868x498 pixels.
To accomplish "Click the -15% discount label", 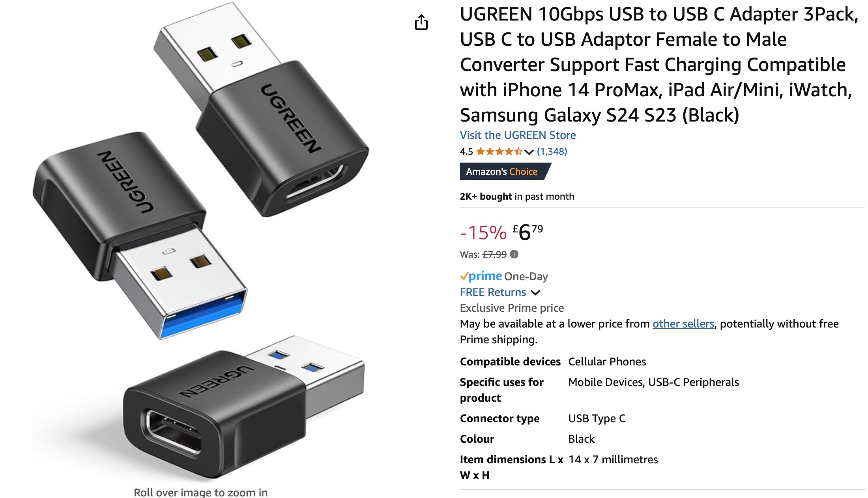I will 483,232.
